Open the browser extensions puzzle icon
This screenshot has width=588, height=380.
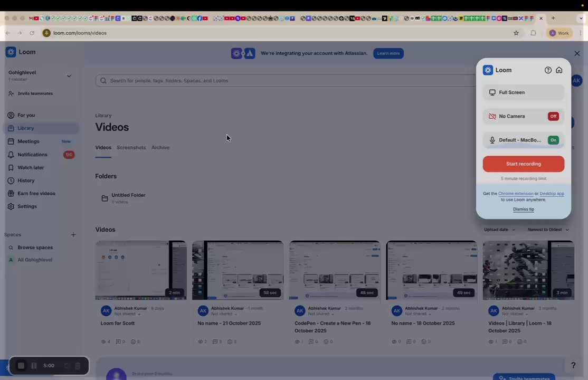tap(533, 33)
